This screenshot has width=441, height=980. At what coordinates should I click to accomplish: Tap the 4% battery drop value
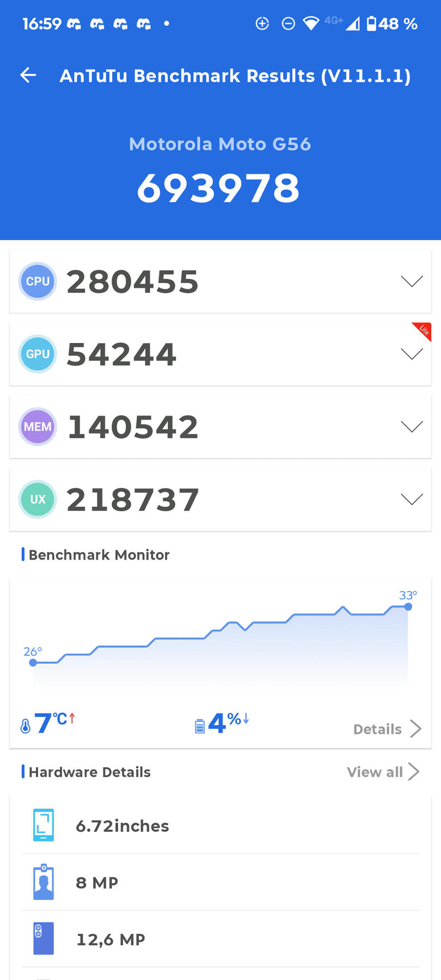pyautogui.click(x=229, y=723)
